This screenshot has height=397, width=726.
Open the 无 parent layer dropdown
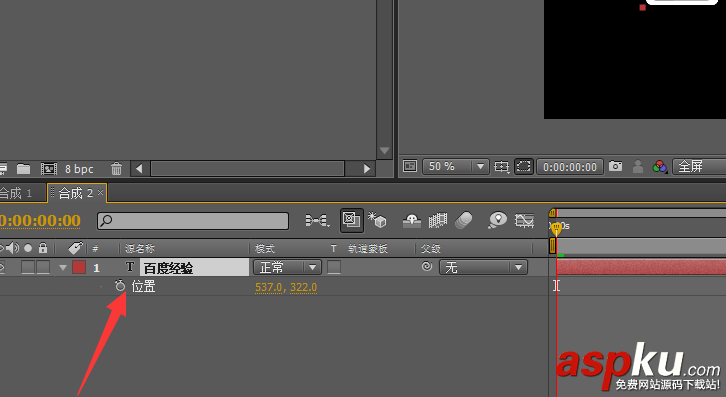(x=483, y=267)
